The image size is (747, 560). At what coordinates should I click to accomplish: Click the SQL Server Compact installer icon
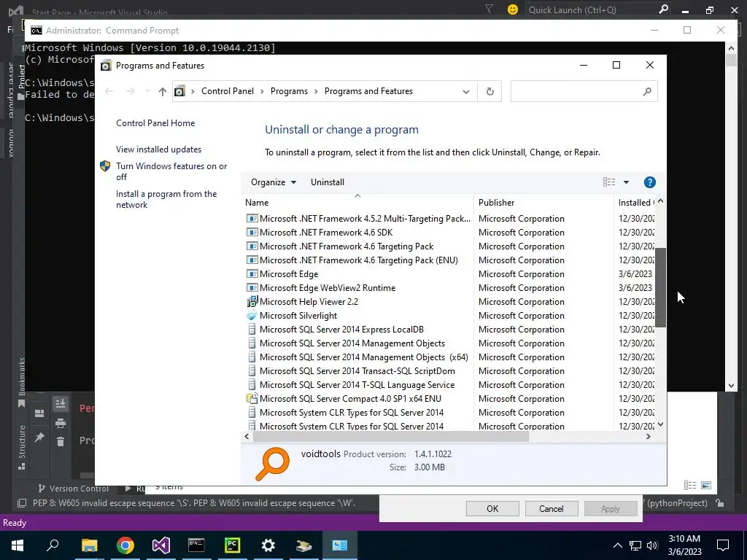252,399
